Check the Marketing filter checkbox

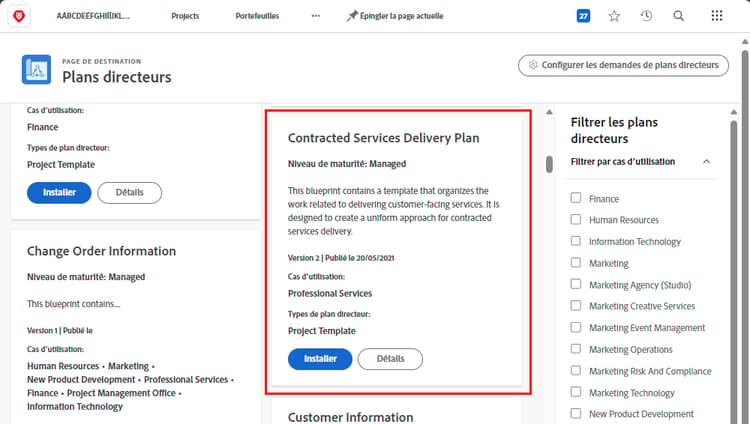(x=576, y=263)
